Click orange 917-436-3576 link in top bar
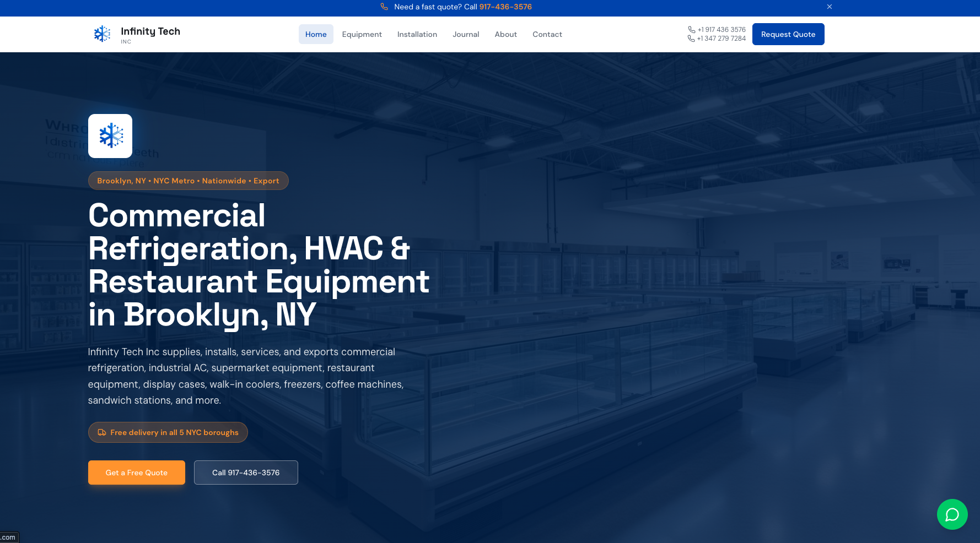The image size is (980, 543). pyautogui.click(x=505, y=7)
